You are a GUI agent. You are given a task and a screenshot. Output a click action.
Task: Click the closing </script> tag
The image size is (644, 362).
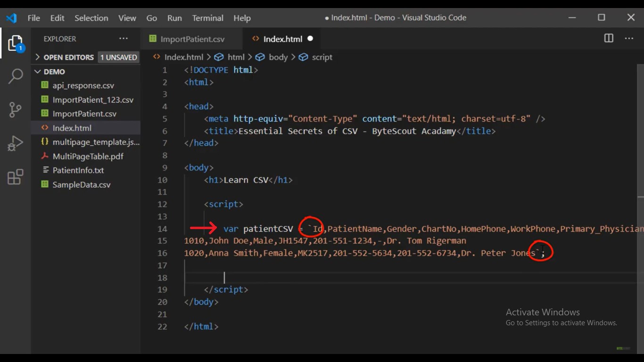[226, 289]
